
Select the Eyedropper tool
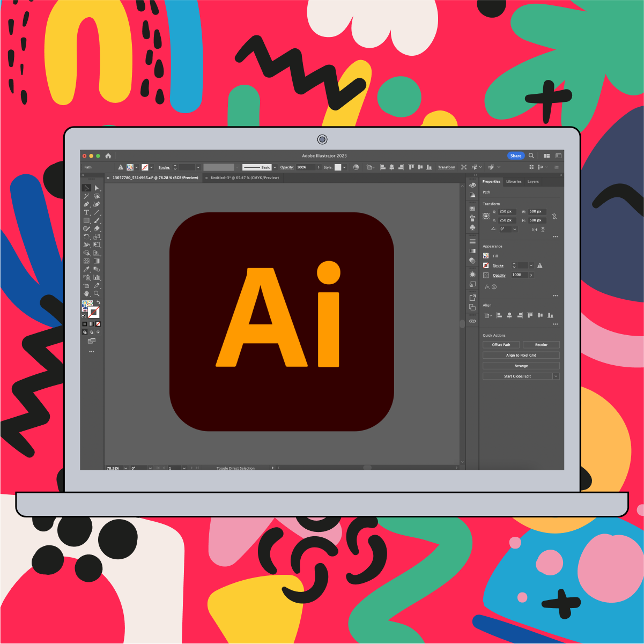[86, 270]
